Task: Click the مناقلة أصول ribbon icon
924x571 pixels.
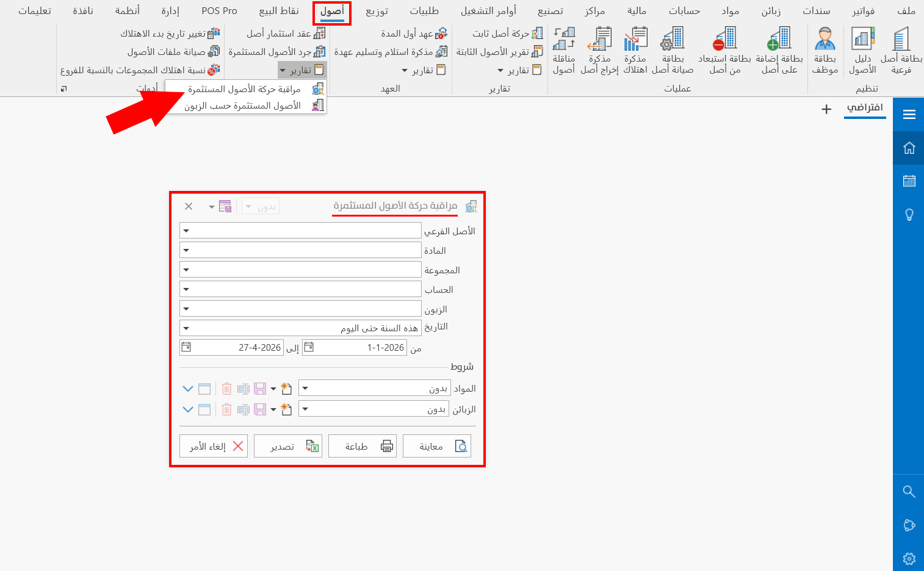Action: [x=564, y=51]
